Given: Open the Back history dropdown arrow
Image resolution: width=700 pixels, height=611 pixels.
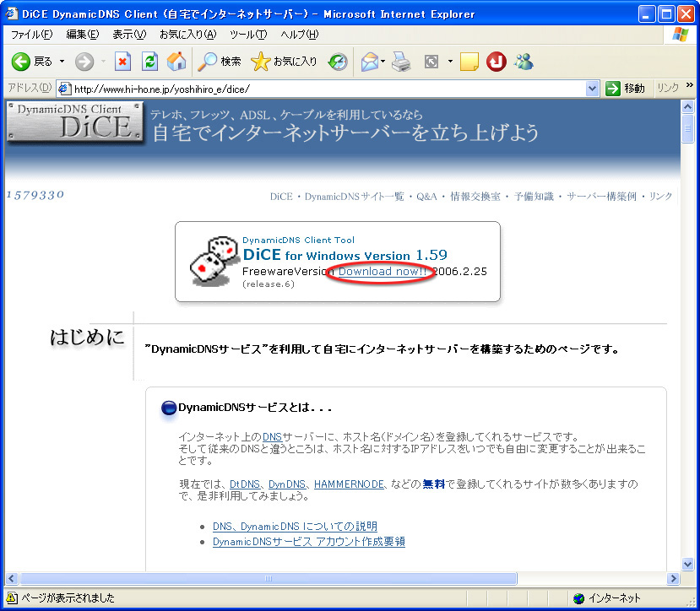Looking at the screenshot, I should [x=62, y=62].
